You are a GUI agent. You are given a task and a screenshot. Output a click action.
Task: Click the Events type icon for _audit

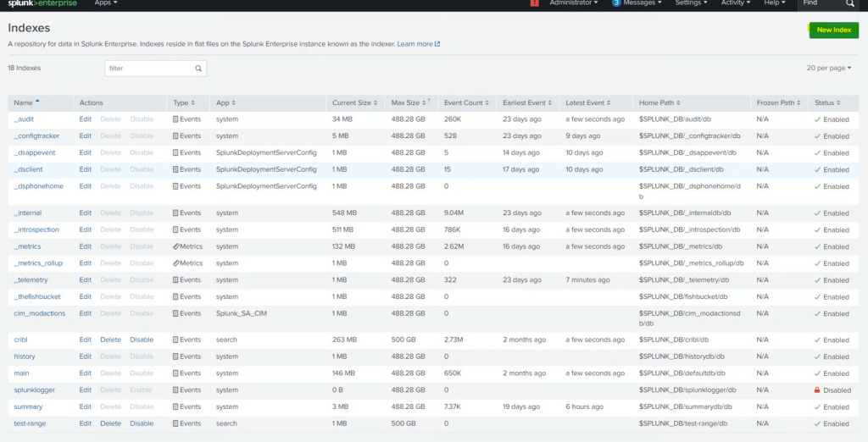pyautogui.click(x=175, y=119)
